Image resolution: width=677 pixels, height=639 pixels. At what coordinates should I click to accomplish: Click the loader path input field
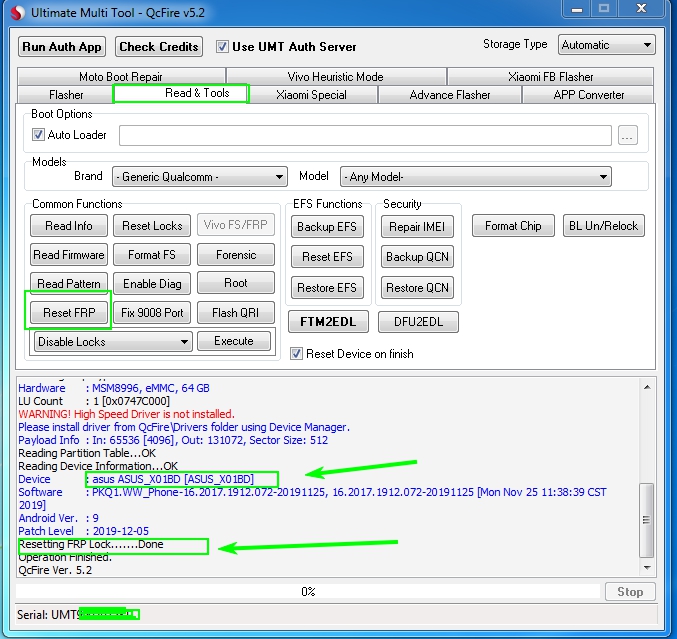point(365,135)
